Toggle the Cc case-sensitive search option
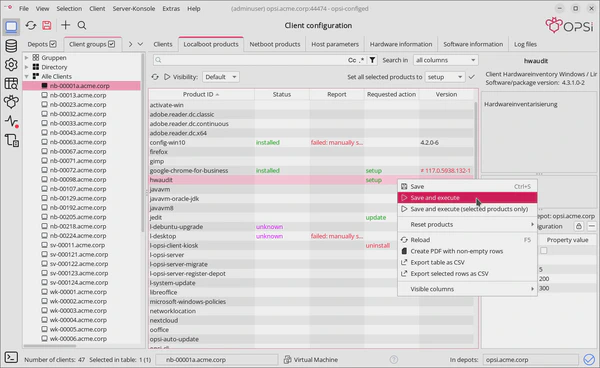The width and height of the screenshot is (600, 368). [352, 60]
